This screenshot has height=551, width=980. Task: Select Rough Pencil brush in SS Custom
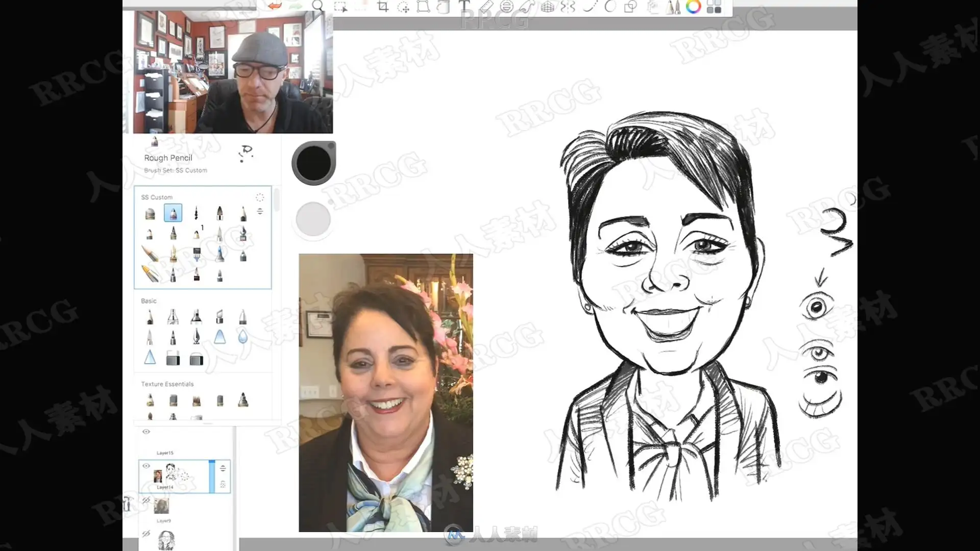pyautogui.click(x=173, y=213)
